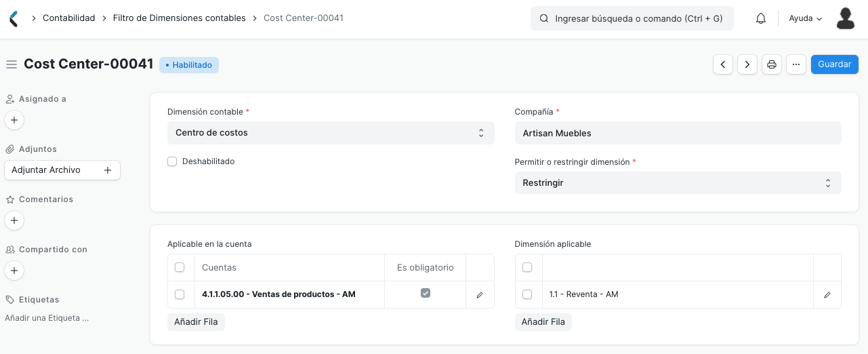Navigate to Contabilidad breadcrumb
Viewport: 868px width, 354px height.
click(x=69, y=18)
